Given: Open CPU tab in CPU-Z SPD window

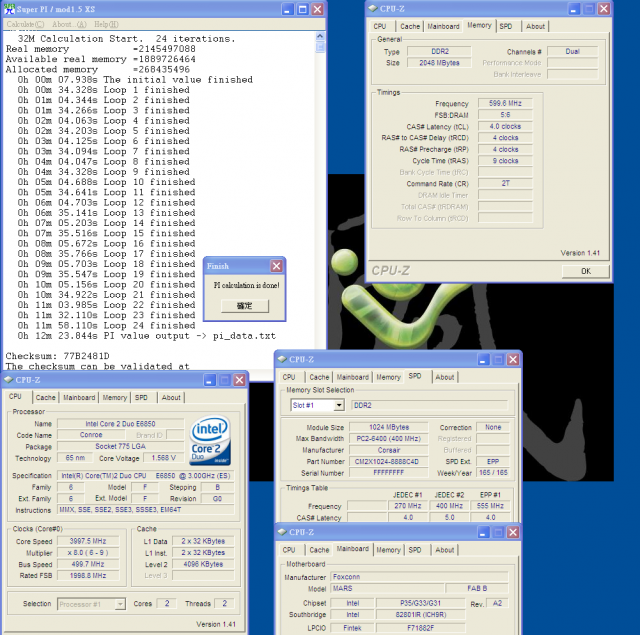Looking at the screenshot, I should pos(289,377).
